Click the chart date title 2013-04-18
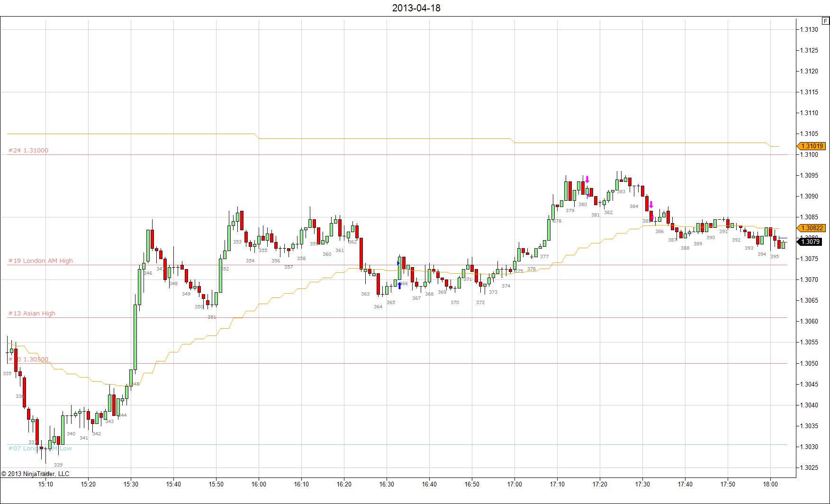The image size is (830, 504). (x=416, y=8)
